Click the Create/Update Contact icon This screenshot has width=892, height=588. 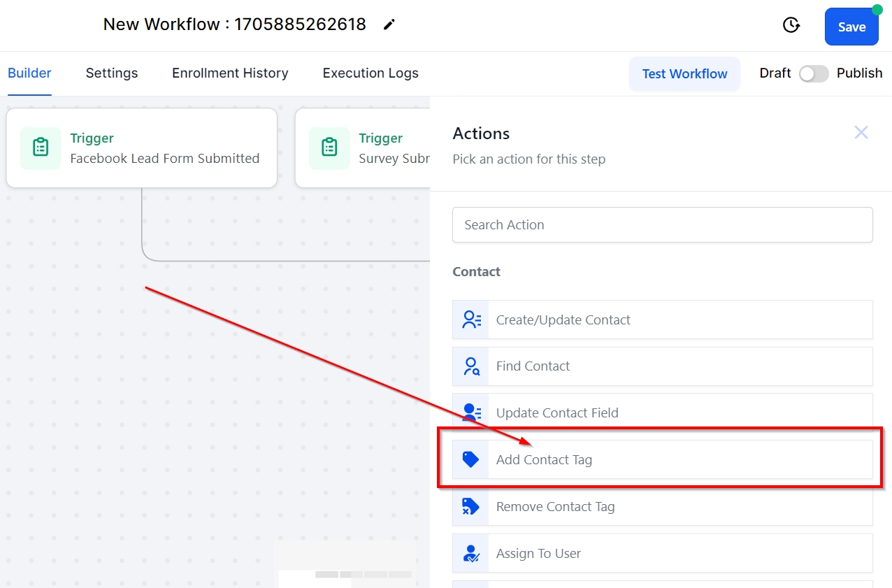(x=471, y=320)
